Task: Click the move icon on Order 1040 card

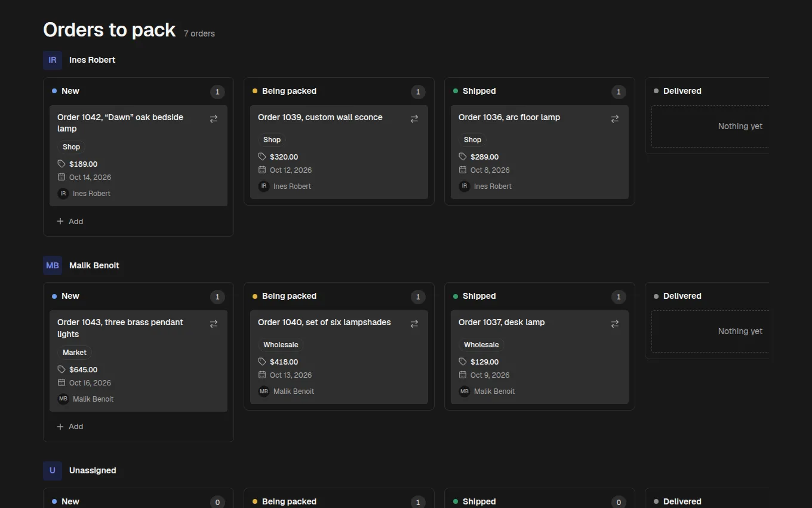Action: coord(414,325)
